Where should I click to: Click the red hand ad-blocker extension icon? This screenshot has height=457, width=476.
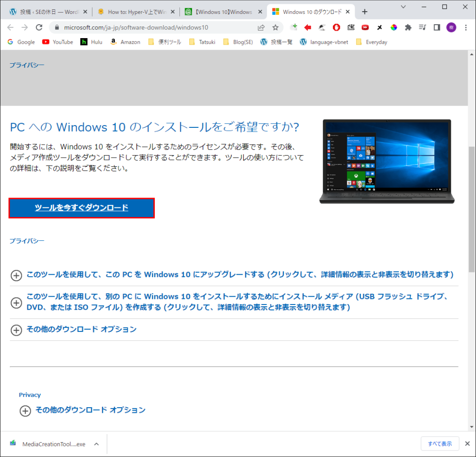(x=336, y=27)
